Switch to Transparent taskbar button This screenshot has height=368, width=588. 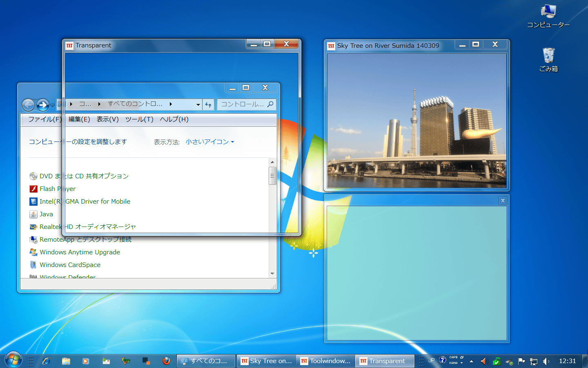click(x=385, y=361)
